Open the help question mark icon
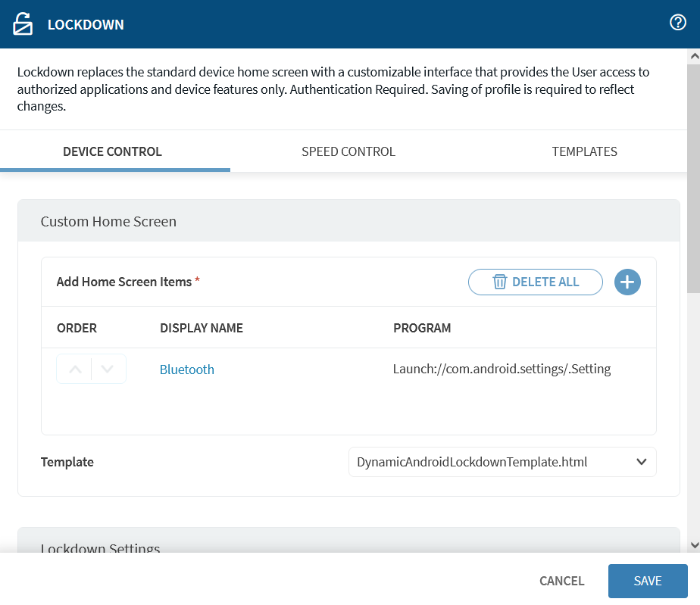700x605 pixels. pyautogui.click(x=678, y=23)
